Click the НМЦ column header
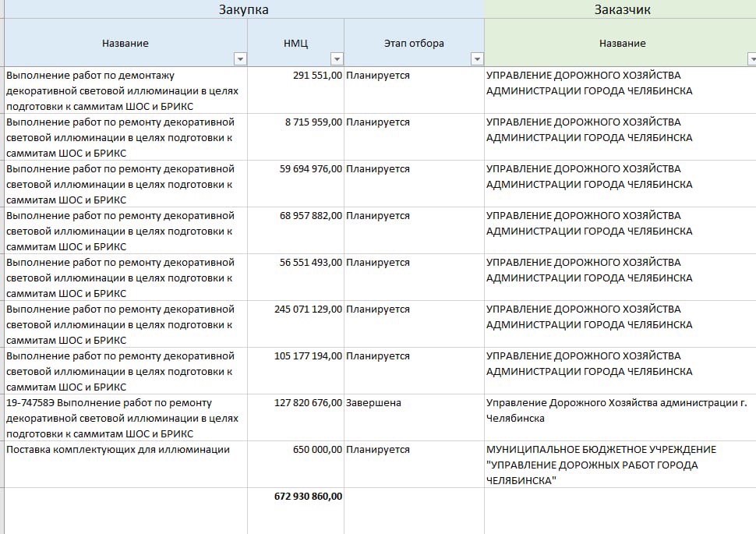The width and height of the screenshot is (756, 534). 295,43
